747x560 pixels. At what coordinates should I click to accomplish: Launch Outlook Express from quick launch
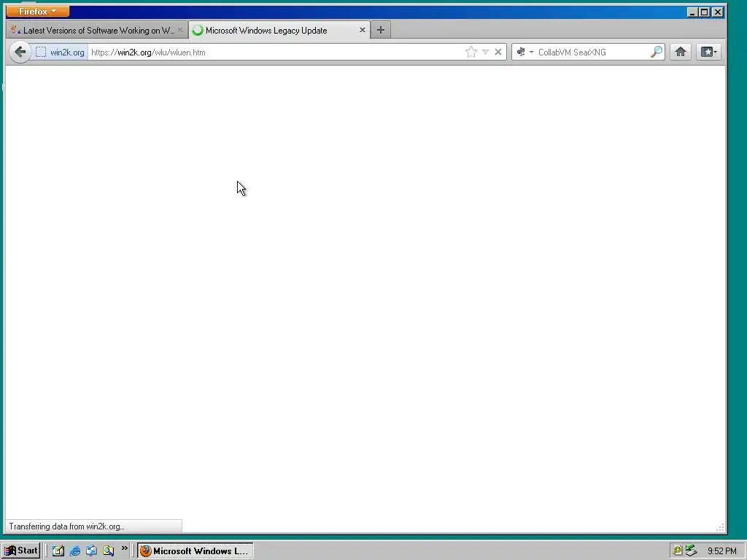click(x=91, y=551)
